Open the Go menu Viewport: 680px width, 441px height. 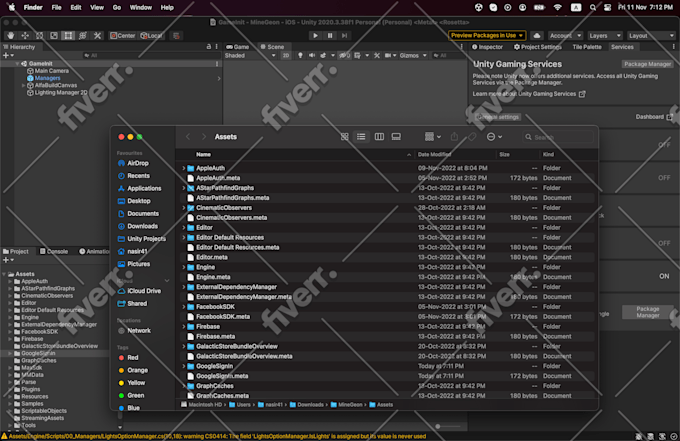(x=117, y=7)
